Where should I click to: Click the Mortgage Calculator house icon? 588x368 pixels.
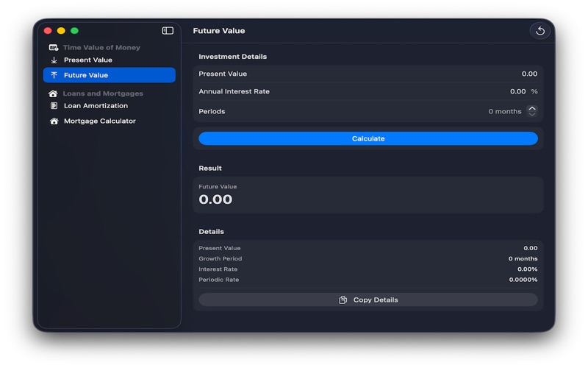point(54,121)
